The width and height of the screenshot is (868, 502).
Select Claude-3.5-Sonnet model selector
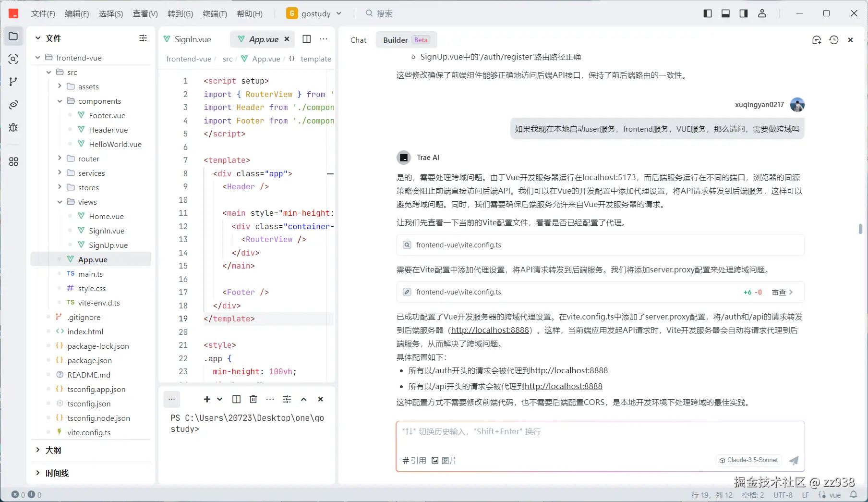748,460
